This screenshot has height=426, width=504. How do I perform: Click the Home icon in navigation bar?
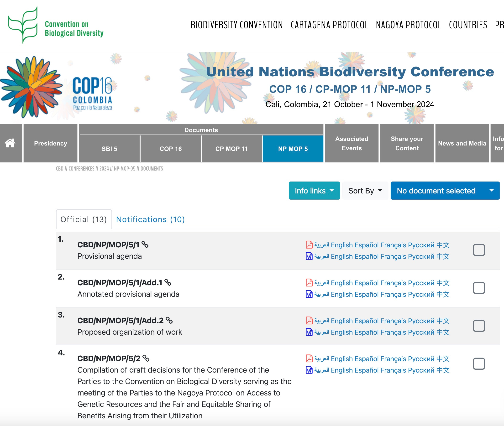point(10,143)
